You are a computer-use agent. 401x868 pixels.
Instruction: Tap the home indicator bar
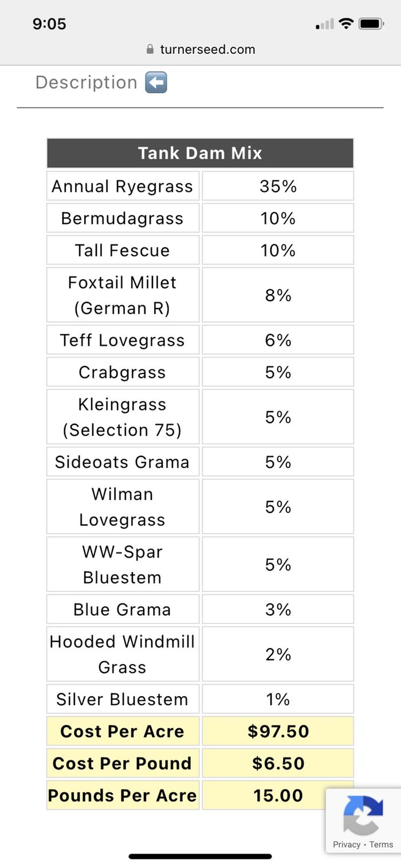[x=200, y=857]
